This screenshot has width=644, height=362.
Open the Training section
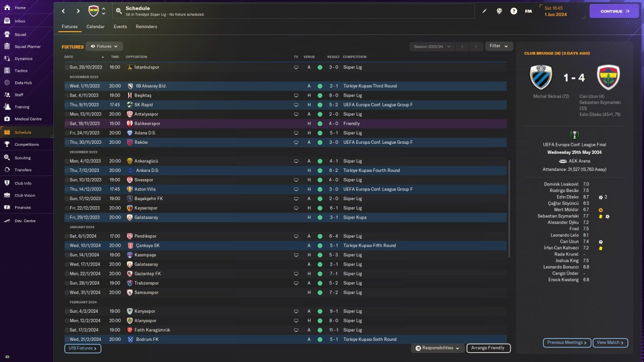(22, 107)
